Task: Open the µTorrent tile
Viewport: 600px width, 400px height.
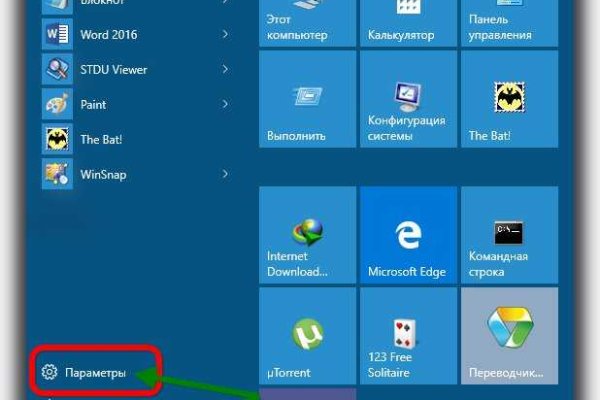Action: (307, 336)
